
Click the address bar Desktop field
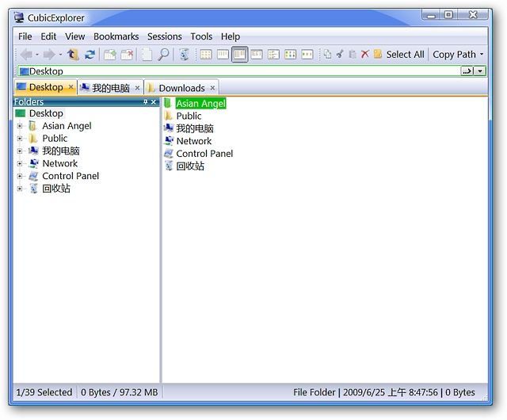pos(239,71)
